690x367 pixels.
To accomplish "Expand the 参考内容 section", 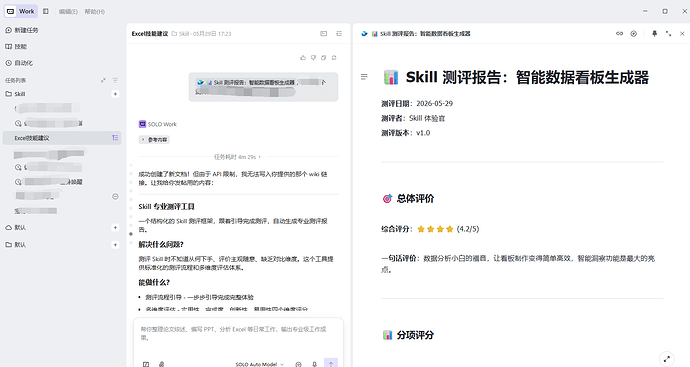I will [x=154, y=139].
